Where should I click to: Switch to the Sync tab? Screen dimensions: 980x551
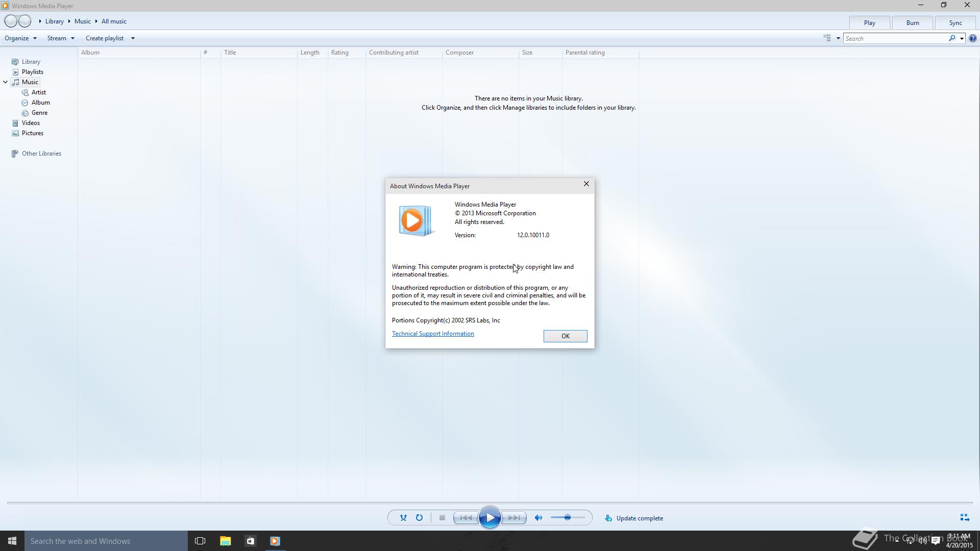955,23
